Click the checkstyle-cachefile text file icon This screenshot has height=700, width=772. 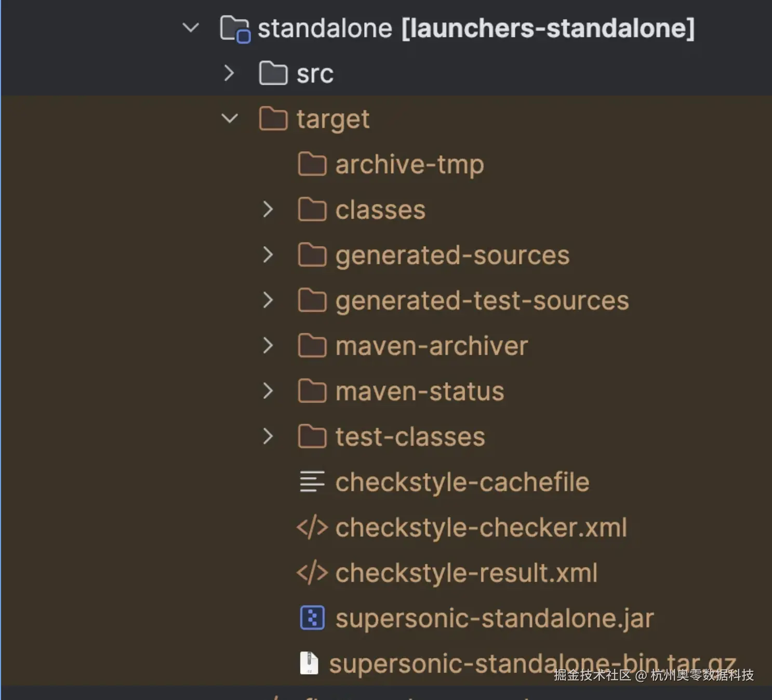click(x=312, y=482)
